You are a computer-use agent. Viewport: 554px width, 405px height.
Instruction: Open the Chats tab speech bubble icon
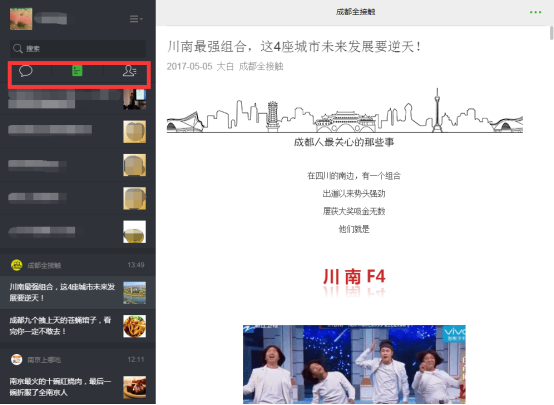click(26, 71)
